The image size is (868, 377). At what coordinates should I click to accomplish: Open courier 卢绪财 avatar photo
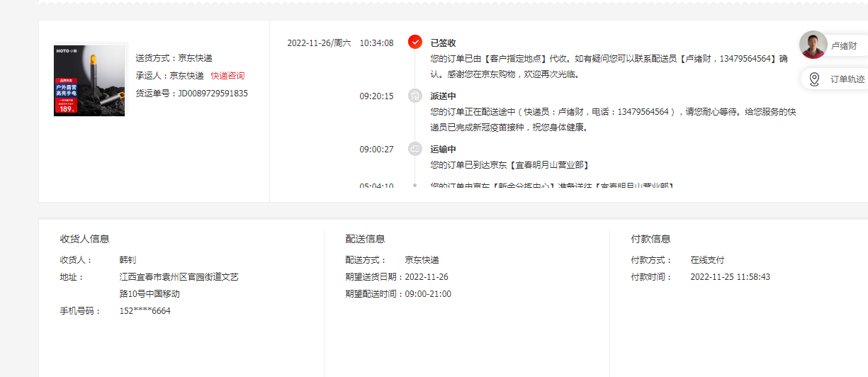tap(813, 45)
